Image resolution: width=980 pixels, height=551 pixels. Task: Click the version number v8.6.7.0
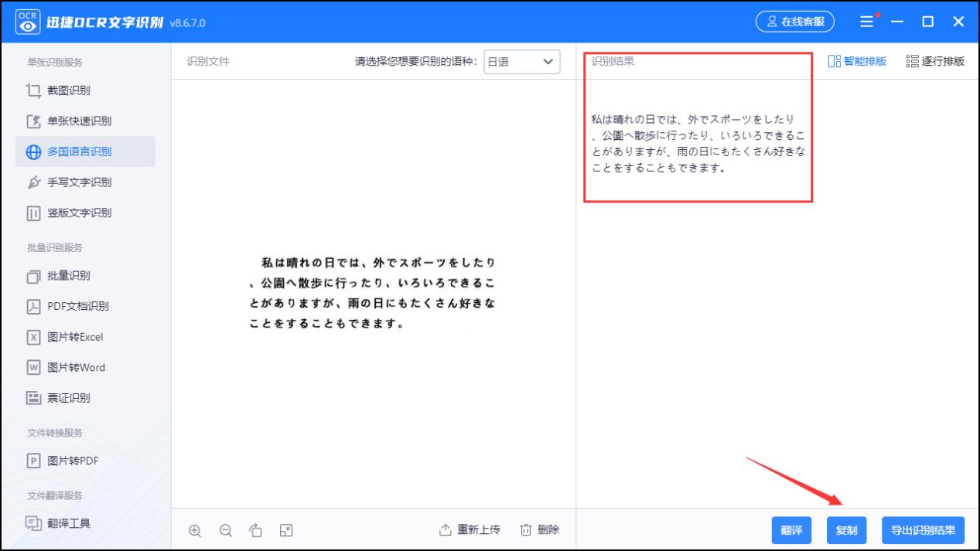tap(186, 23)
